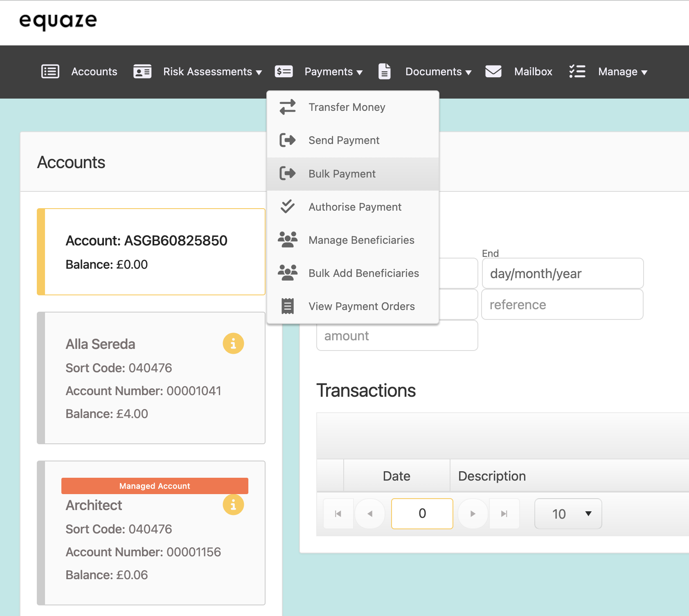This screenshot has width=689, height=616.
Task: Expand the Manage menu
Action: click(x=622, y=72)
